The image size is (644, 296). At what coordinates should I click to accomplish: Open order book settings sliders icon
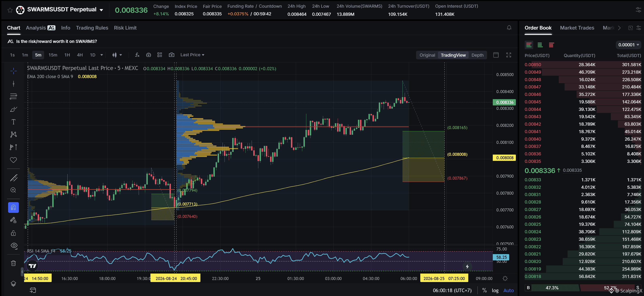coord(639,28)
